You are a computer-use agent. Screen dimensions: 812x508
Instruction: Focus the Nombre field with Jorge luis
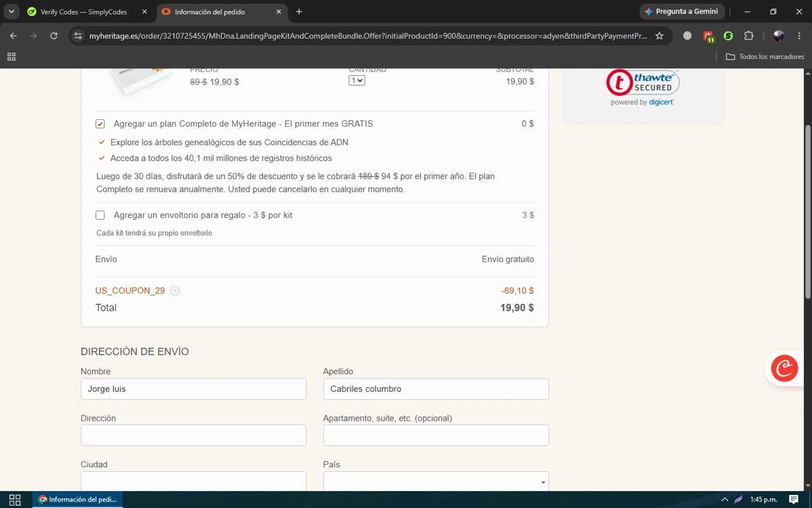(193, 389)
